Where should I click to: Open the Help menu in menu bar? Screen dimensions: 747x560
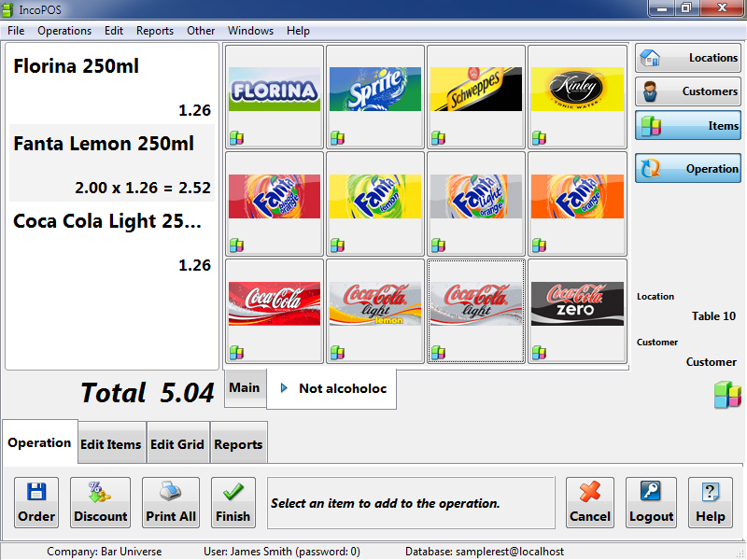(298, 31)
